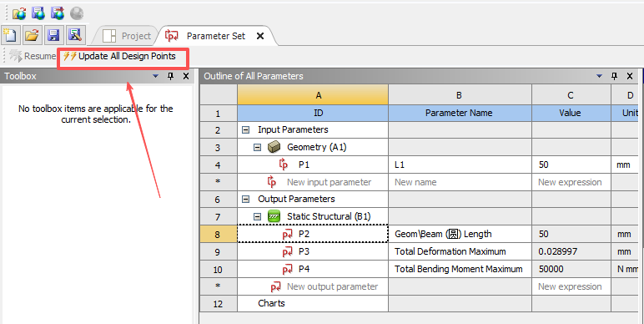Collapse the Input Parameters group

[x=245, y=130]
